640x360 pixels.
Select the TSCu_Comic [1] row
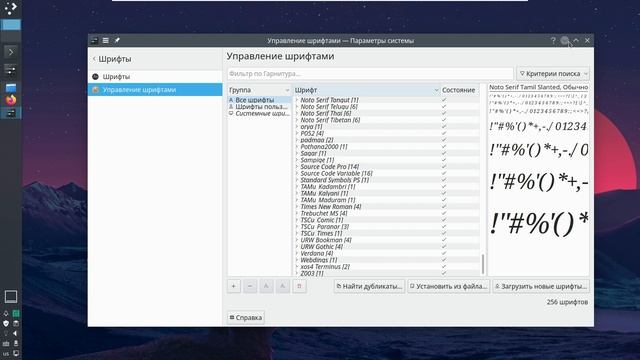point(387,220)
